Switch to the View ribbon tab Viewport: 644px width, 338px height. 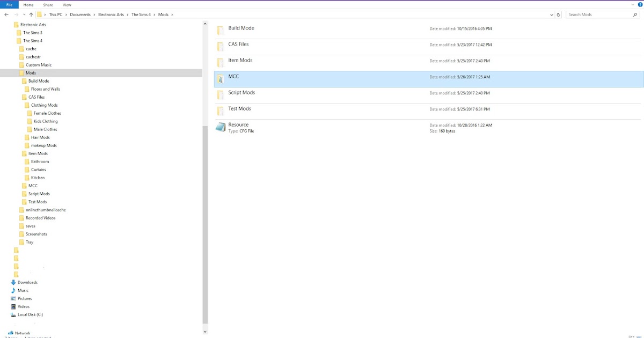67,4
